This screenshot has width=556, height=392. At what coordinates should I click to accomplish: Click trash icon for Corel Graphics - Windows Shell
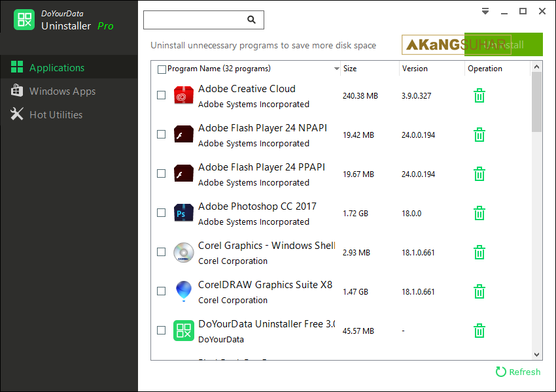(x=479, y=252)
